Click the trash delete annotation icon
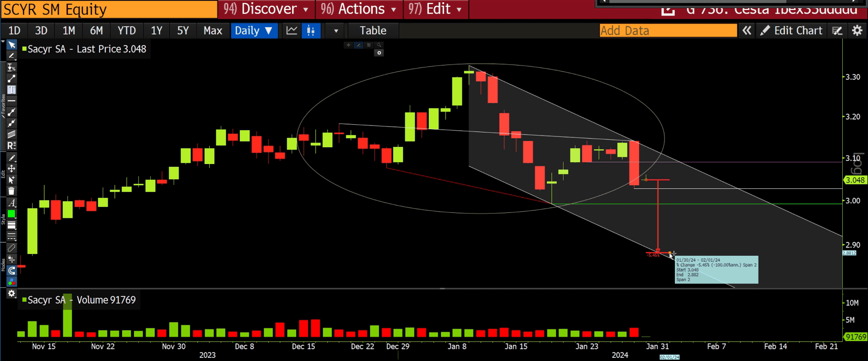The image size is (868, 361). coord(12,191)
